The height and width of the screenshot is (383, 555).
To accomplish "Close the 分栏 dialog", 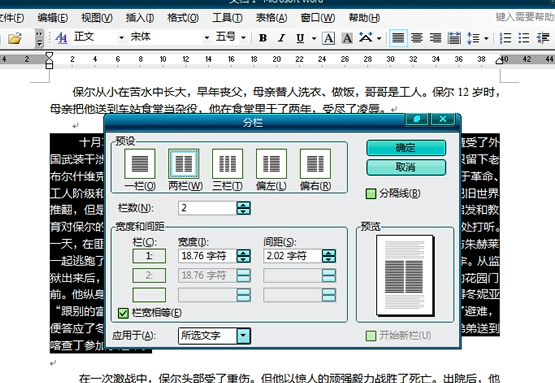I will point(443,119).
